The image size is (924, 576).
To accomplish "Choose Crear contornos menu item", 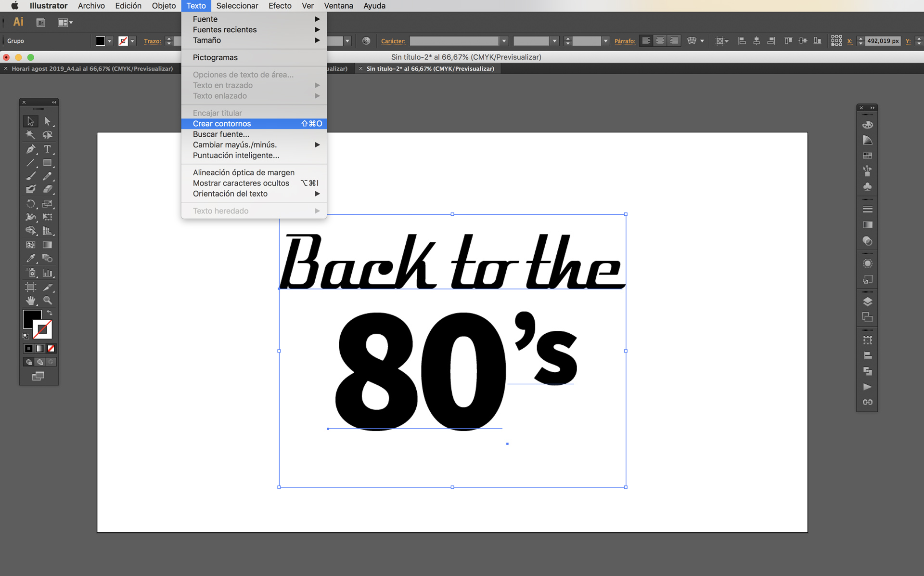I will (x=254, y=124).
